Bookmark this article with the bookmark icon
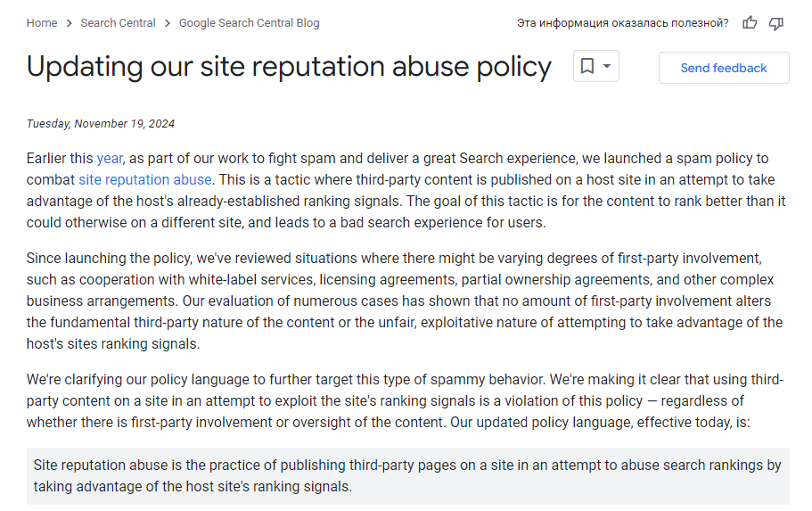 coord(587,66)
